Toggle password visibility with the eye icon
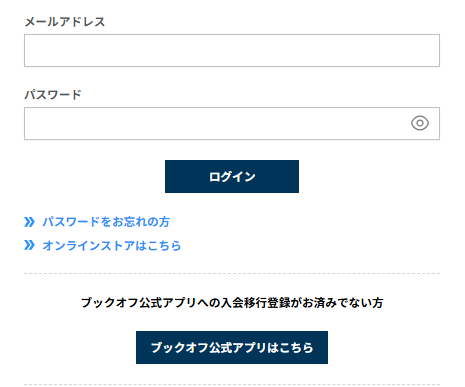The width and height of the screenshot is (465, 387). coord(420,123)
